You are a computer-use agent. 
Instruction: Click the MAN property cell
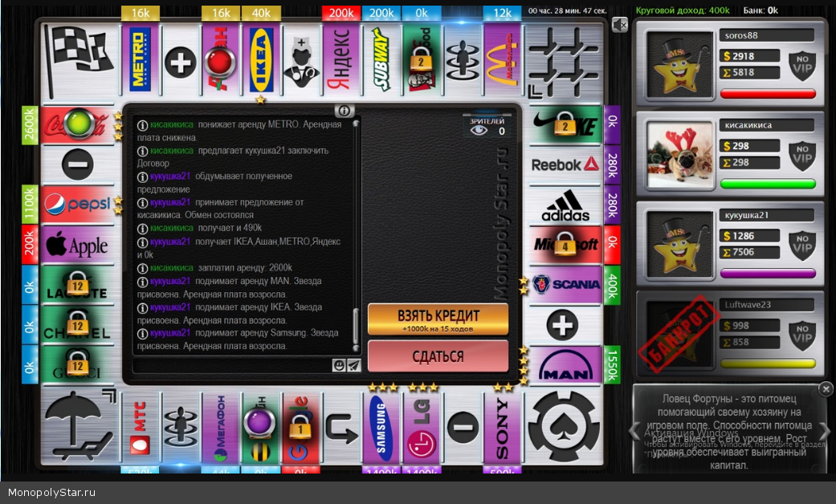point(565,365)
